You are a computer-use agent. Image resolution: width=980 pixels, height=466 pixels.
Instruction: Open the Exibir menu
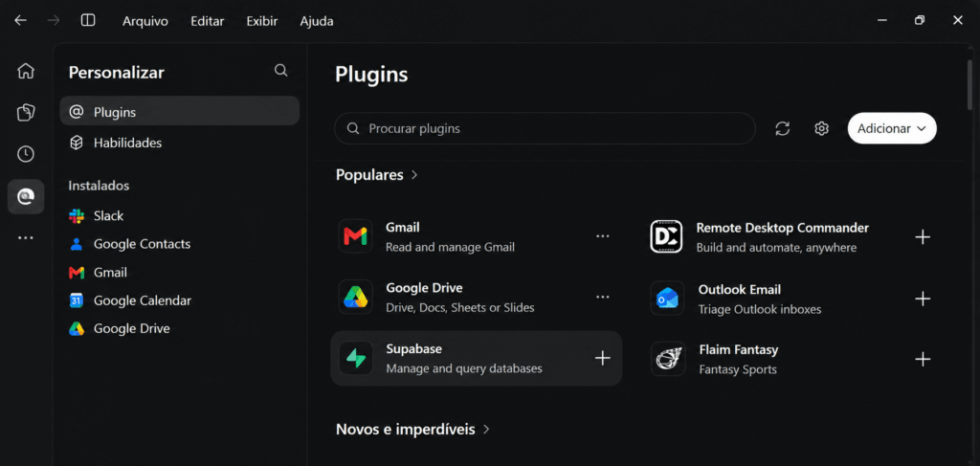262,21
